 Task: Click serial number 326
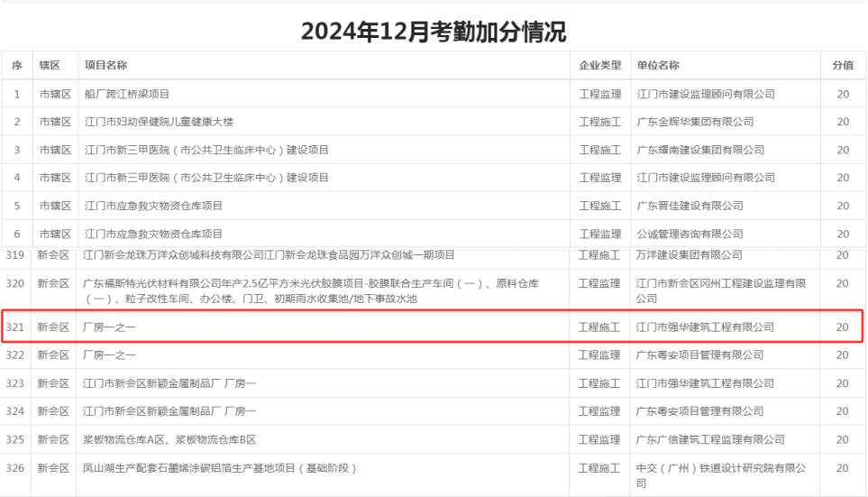click(15, 468)
